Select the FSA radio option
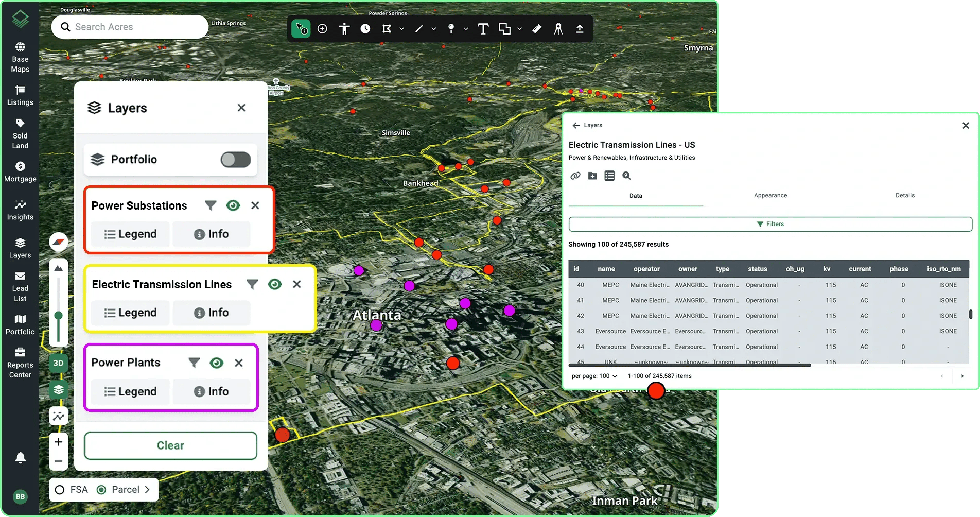 pos(60,490)
